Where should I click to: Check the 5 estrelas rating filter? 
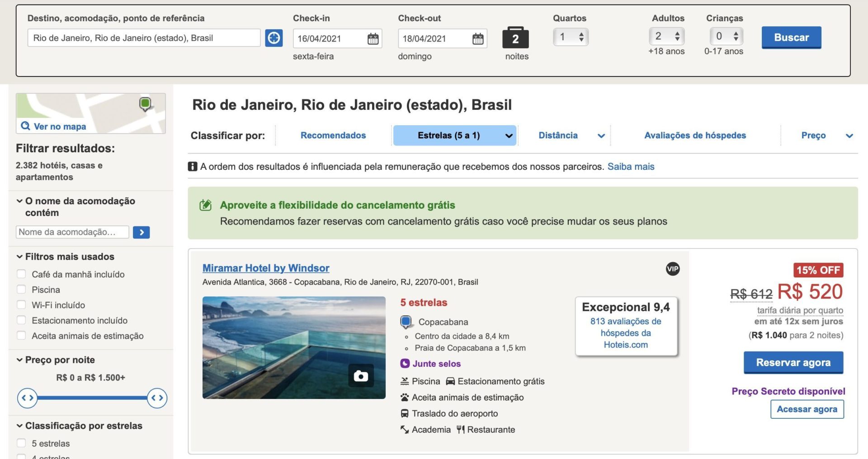pos(21,443)
